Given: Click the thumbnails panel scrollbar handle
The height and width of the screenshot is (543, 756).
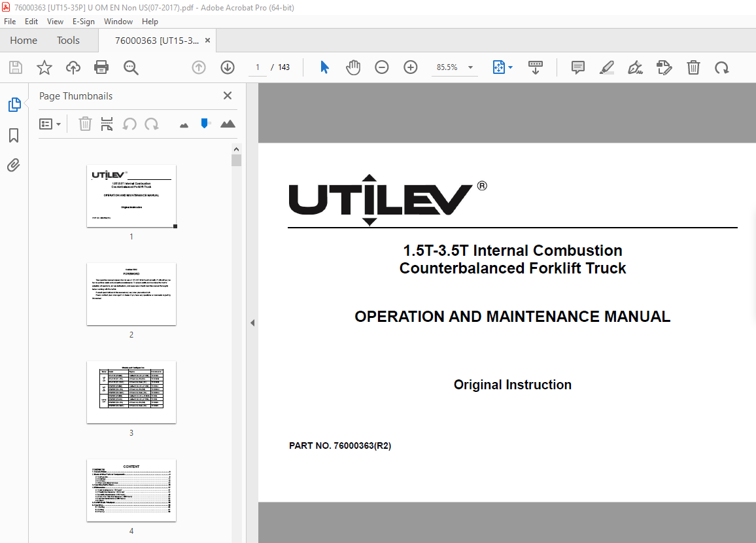Looking at the screenshot, I should pos(236,160).
